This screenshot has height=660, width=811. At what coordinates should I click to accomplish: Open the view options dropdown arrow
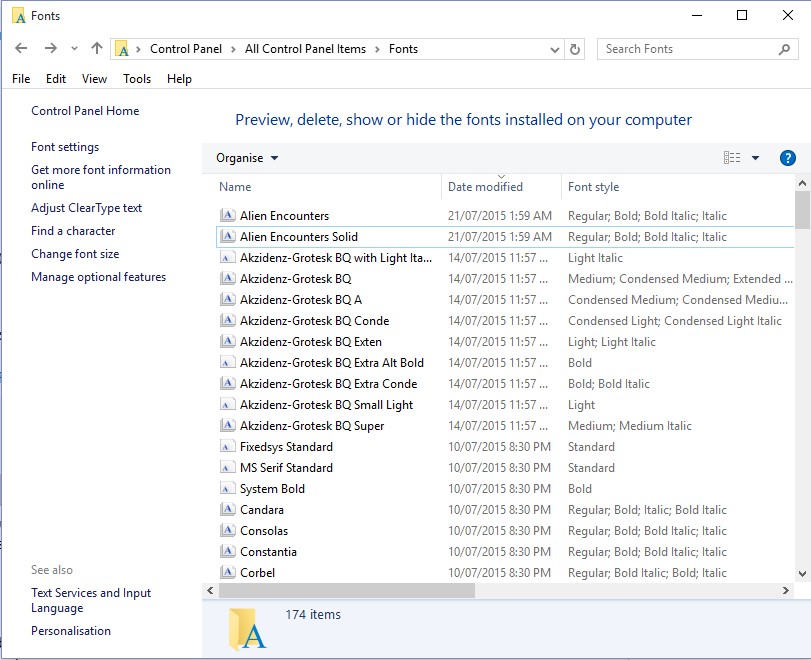point(755,158)
